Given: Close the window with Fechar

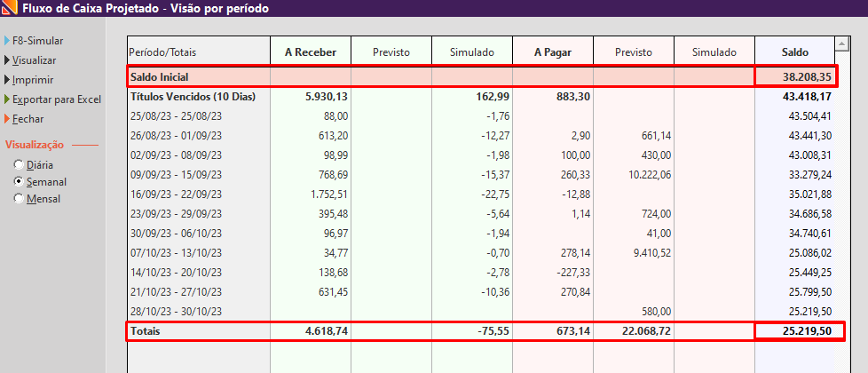Looking at the screenshot, I should tap(28, 119).
